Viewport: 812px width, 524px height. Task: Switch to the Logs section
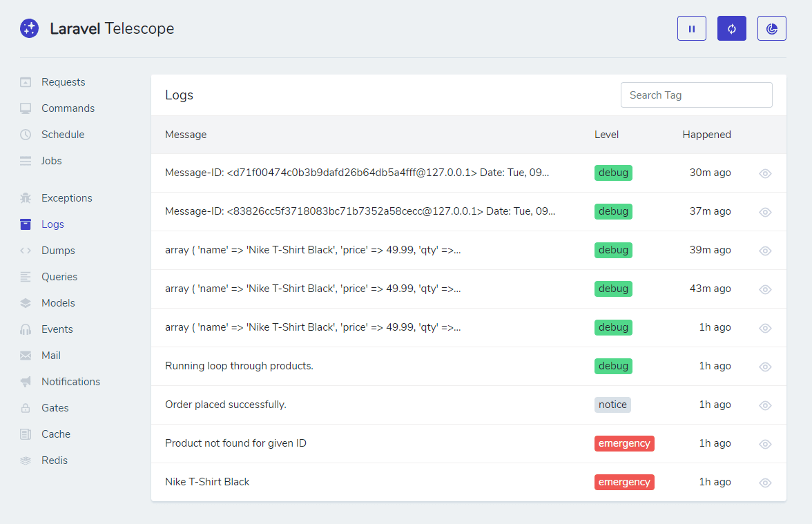52,224
